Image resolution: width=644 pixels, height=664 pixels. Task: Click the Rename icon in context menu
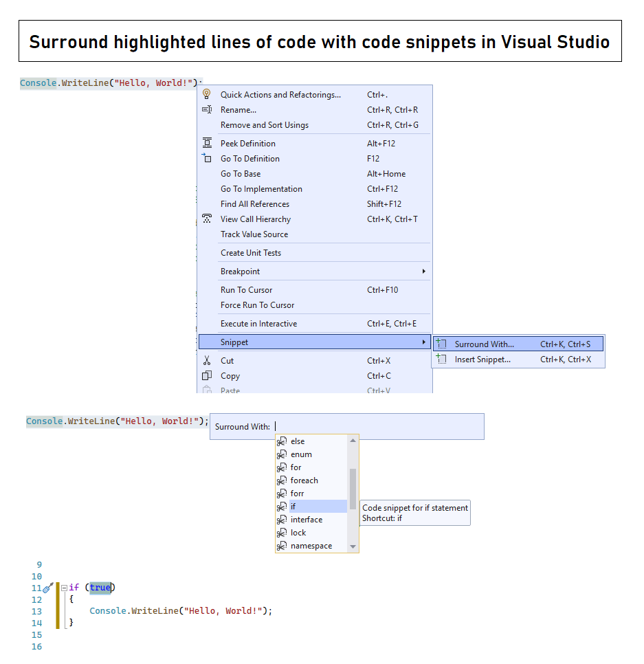[x=207, y=109]
